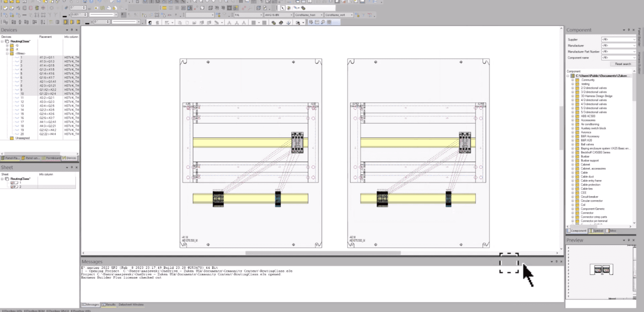Collapse the <Wires> node in Devices tree
Screen dimensions: 644x312
coord(7,53)
